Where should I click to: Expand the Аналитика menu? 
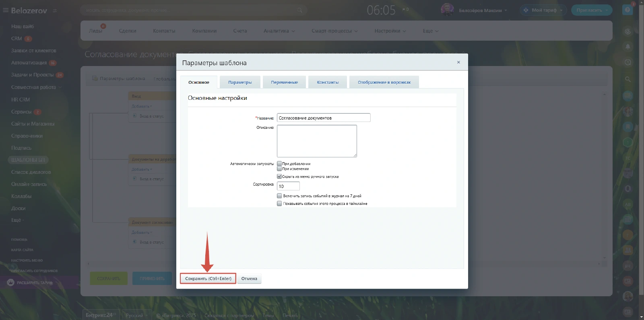click(x=279, y=31)
